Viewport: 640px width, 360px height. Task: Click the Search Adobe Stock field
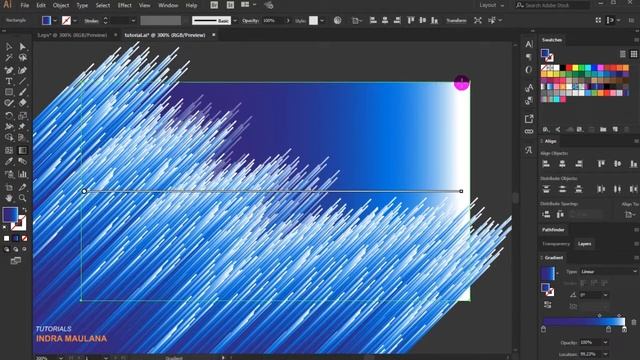(553, 5)
